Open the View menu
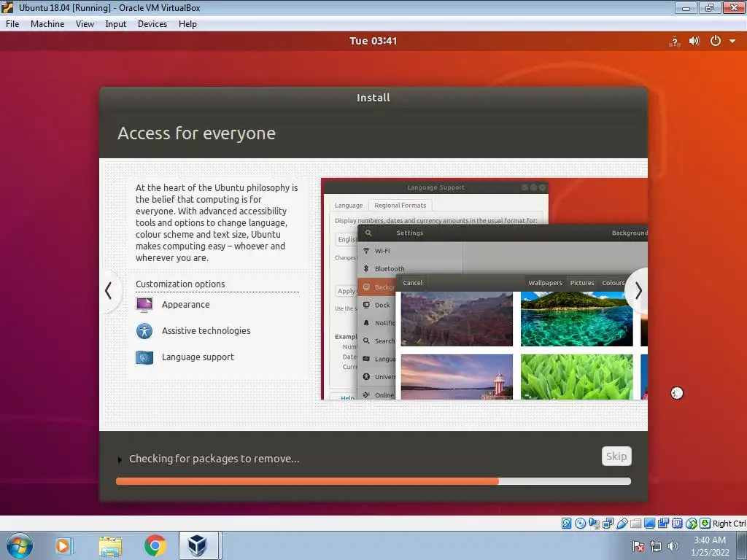Viewport: 747px width, 560px height. pos(85,24)
